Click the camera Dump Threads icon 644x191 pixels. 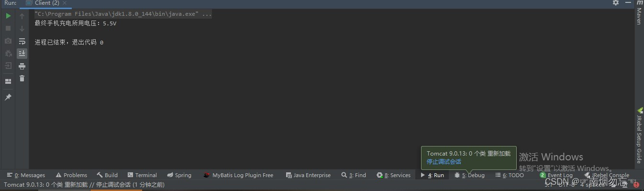pyautogui.click(x=8, y=41)
